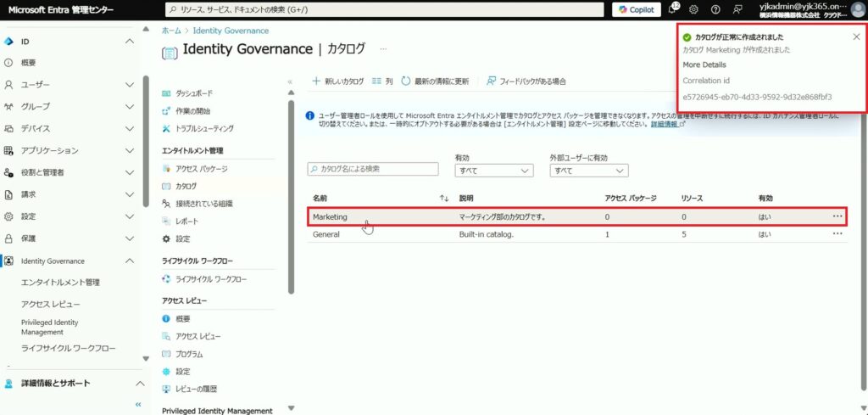Screen dimensions: 868x415
Task: Expand the 請求 sidebar section
Action: (x=130, y=194)
